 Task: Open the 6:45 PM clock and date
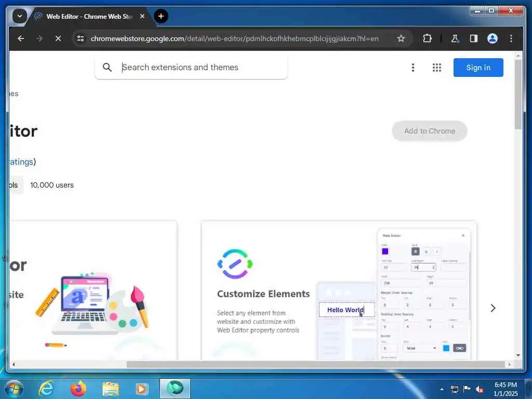506,389
